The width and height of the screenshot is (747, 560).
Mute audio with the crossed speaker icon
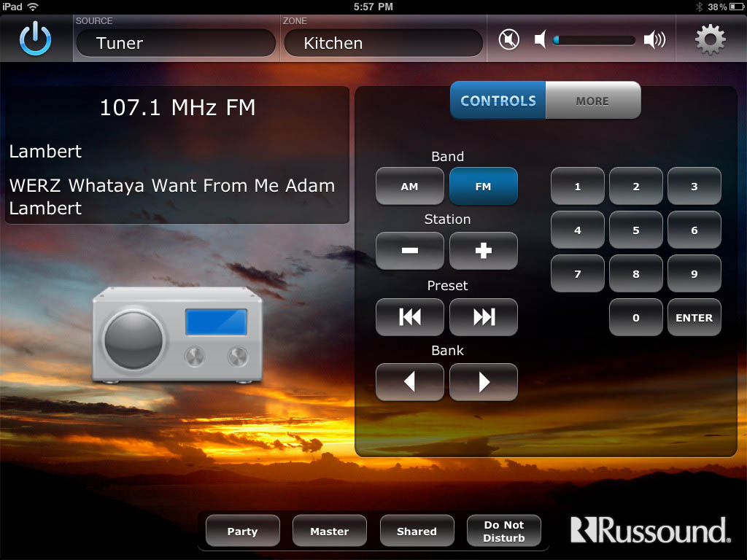click(x=509, y=39)
